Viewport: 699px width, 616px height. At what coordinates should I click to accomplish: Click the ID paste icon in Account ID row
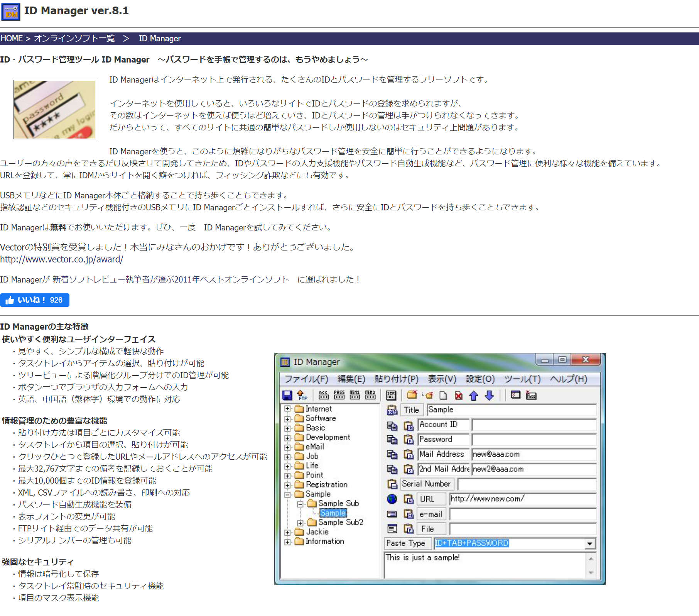point(409,426)
